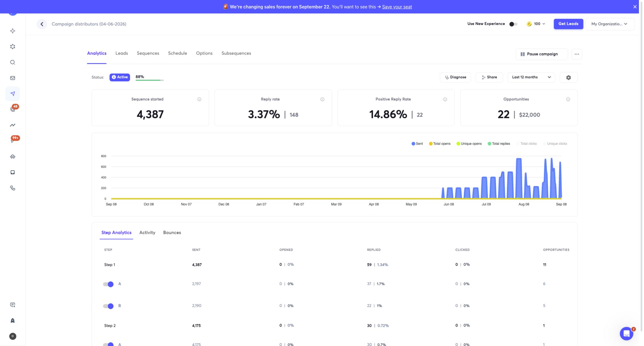Open the Campaigns paper-plane icon
The height and width of the screenshot is (346, 644).
(x=12, y=94)
